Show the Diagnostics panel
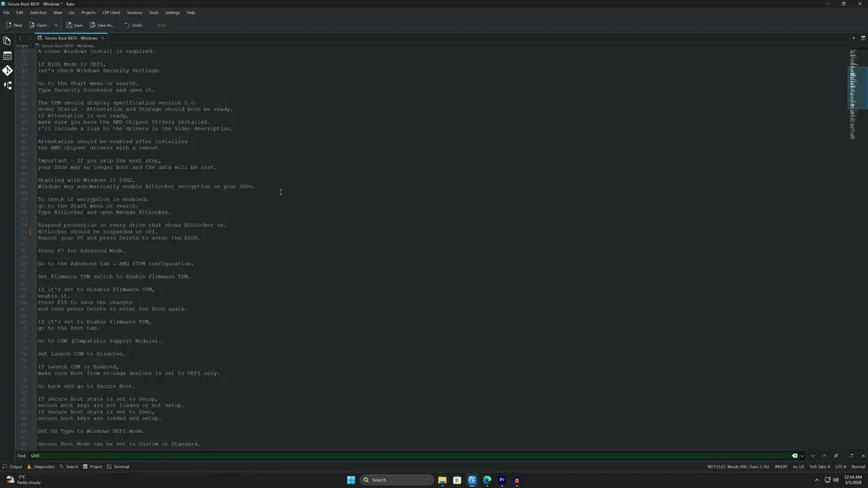Viewport: 868px width, 488px height. (41, 466)
